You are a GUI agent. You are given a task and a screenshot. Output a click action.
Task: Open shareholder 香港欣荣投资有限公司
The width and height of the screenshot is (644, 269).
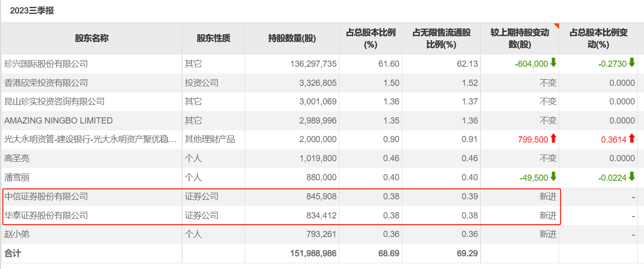(46, 83)
